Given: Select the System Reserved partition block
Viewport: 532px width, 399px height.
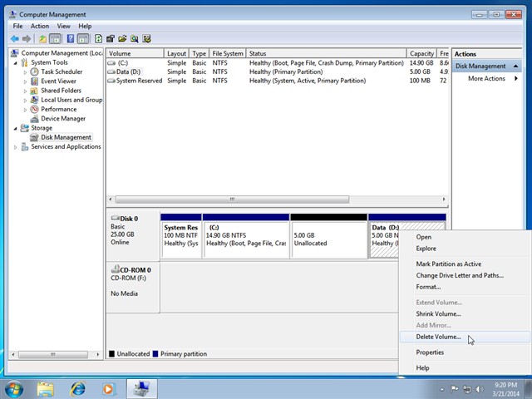Looking at the screenshot, I should point(181,236).
